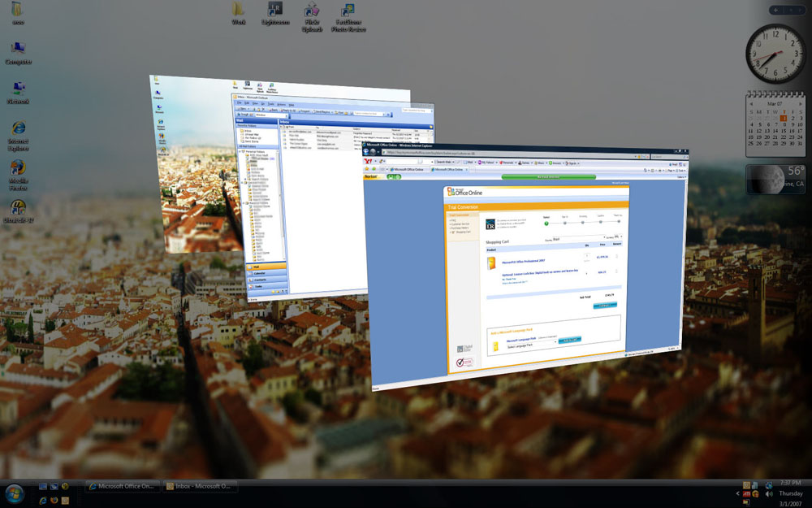This screenshot has width=812, height=508.
Task: Click the weather gadget showing 56°
Action: click(775, 179)
